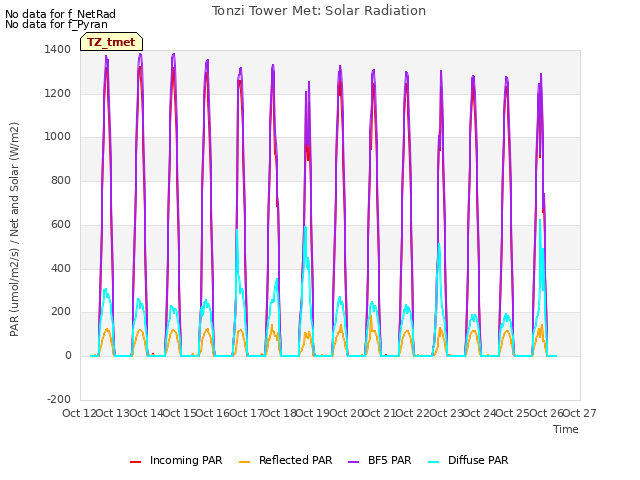
Task: Click the TZ_tmet label box
Action: pyautogui.click(x=111, y=42)
